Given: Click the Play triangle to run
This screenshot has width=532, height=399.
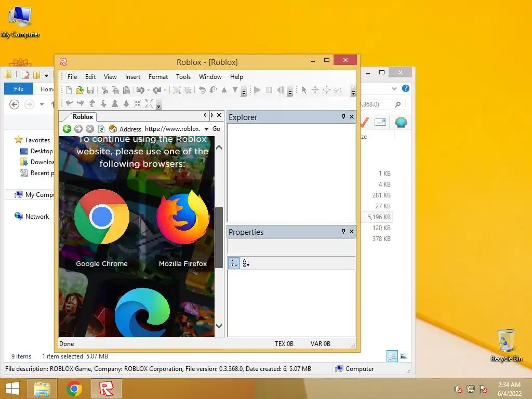Looking at the screenshot, I should tap(257, 90).
